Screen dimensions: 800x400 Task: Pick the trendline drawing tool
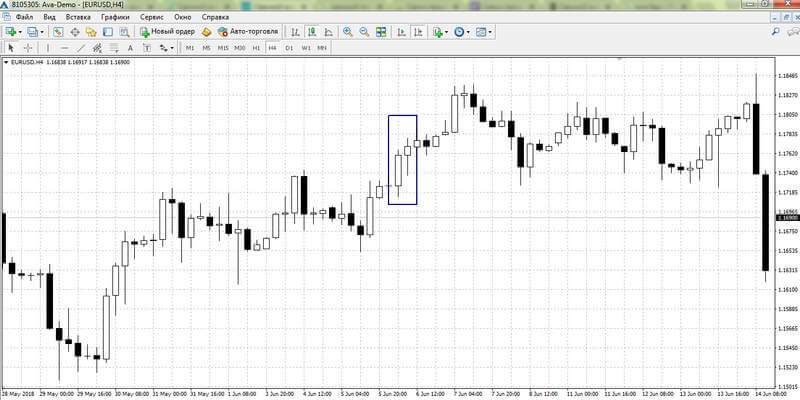81,48
